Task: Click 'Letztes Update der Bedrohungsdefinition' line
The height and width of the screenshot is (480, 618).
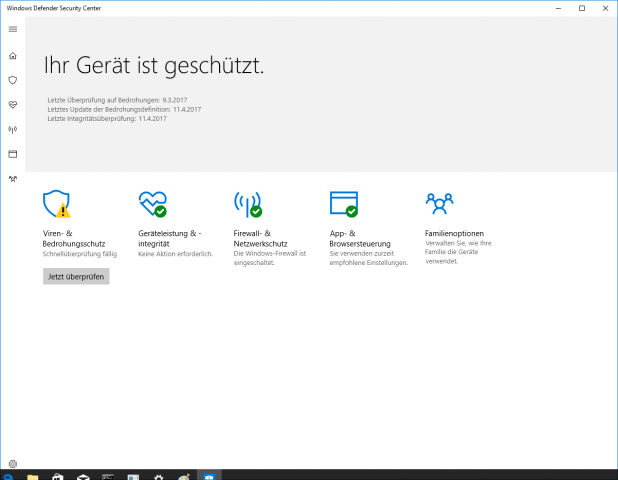Action: pyautogui.click(x=124, y=109)
